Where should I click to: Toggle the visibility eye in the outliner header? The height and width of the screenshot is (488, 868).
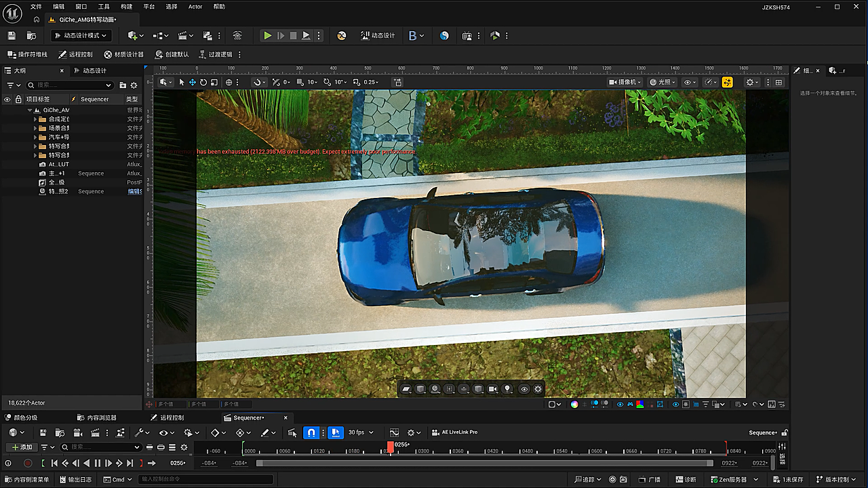[x=7, y=99]
